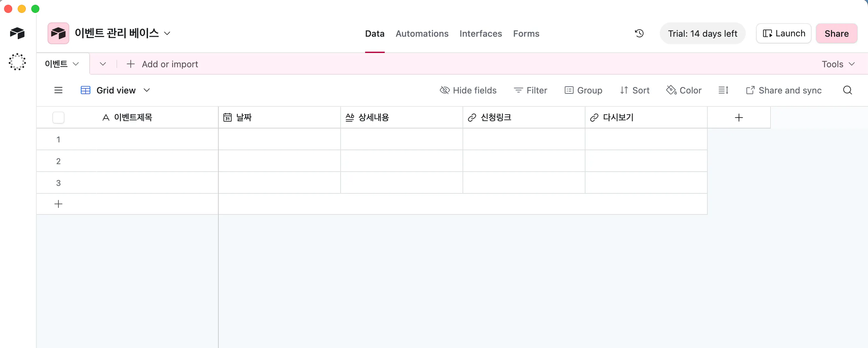This screenshot has width=868, height=348.
Task: Select the 상세내용 column header
Action: pyautogui.click(x=402, y=118)
